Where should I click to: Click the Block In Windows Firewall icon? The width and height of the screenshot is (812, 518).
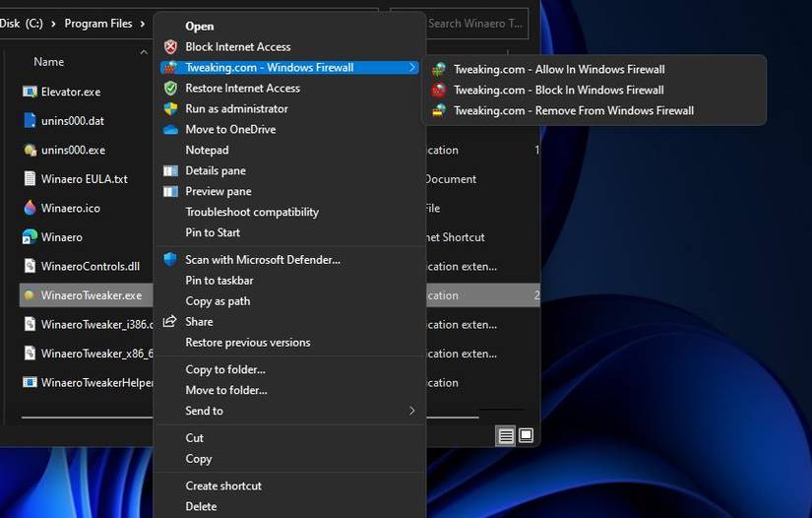click(x=439, y=91)
